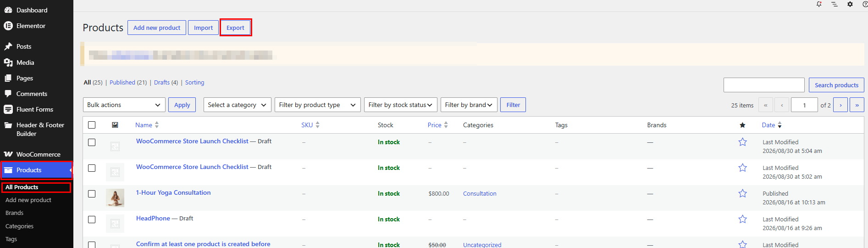Image resolution: width=868 pixels, height=248 pixels.
Task: Show Published (21) products
Action: [x=128, y=82]
